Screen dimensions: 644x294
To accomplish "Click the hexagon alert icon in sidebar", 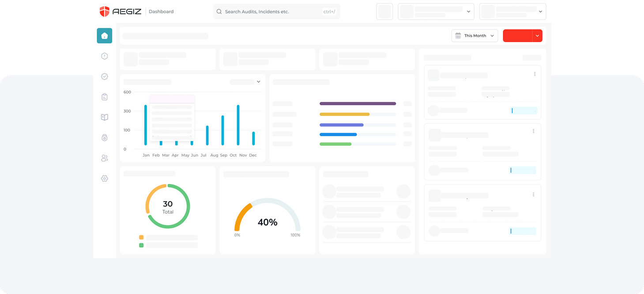I will [105, 56].
